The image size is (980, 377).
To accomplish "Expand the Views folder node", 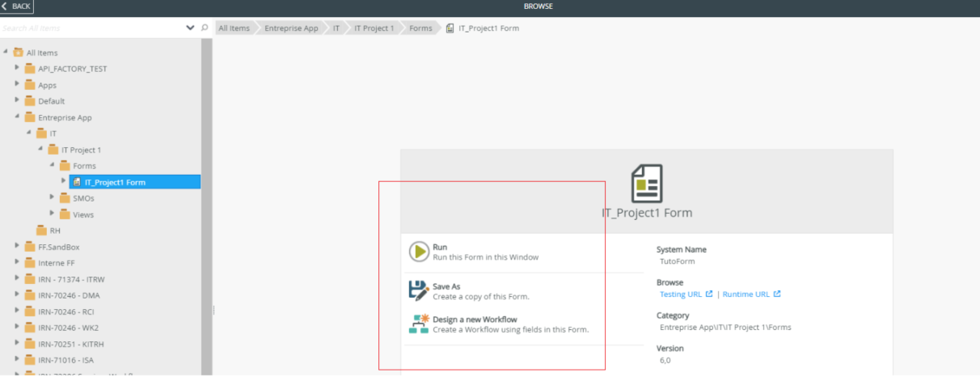I will (53, 214).
